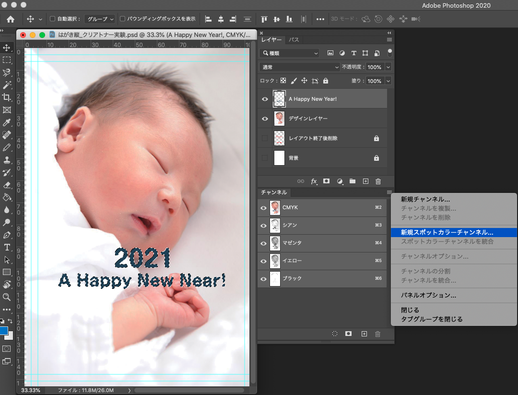Enable the 自動選択 checkbox

pyautogui.click(x=52, y=19)
